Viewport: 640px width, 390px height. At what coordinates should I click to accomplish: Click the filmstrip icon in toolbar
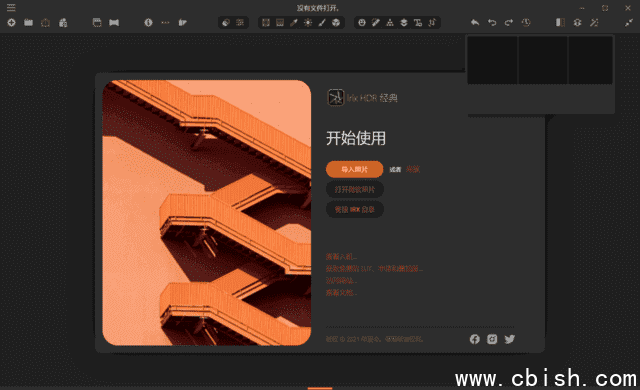(114, 22)
